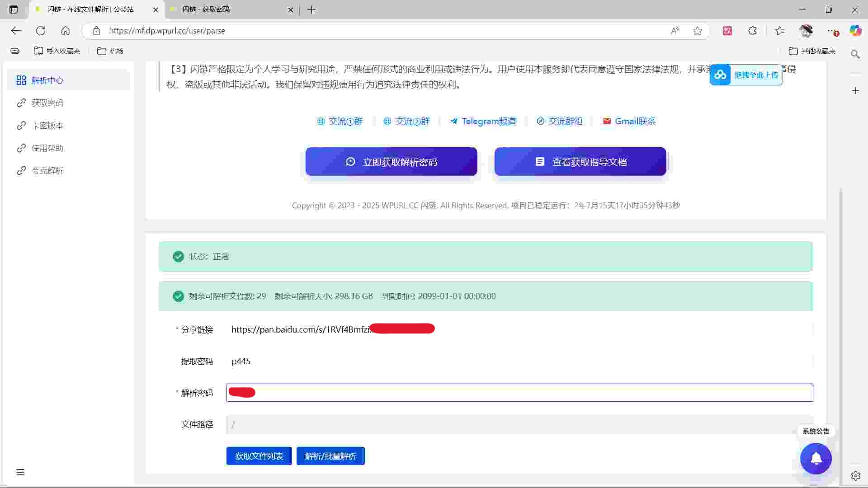868x488 pixels.
Task: Expand 其他收藏夹 bookmarks folder
Action: (x=812, y=51)
